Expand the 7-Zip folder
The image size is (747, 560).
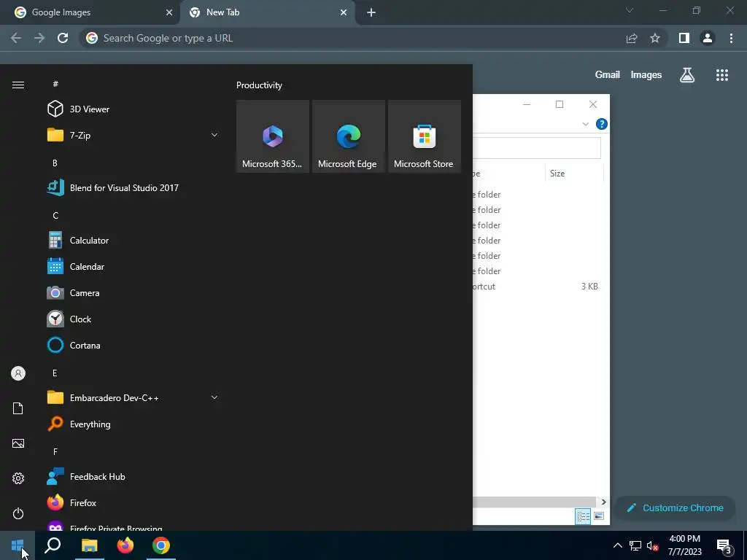pos(133,135)
